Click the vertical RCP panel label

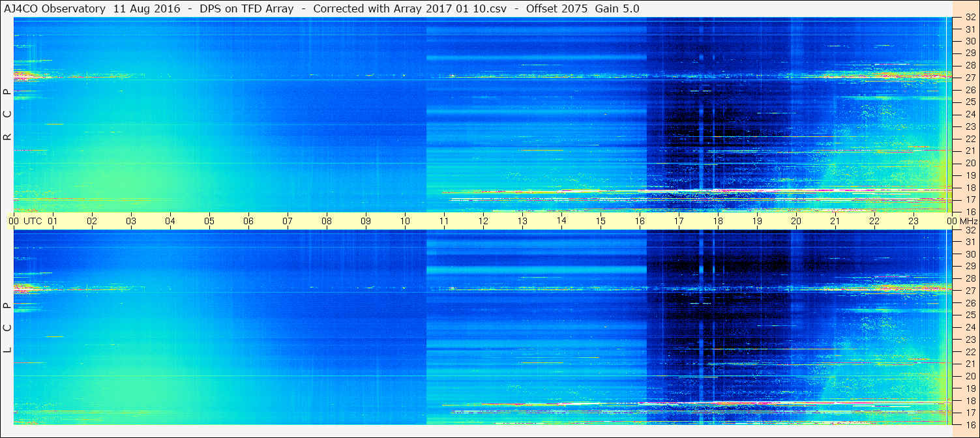click(7, 115)
